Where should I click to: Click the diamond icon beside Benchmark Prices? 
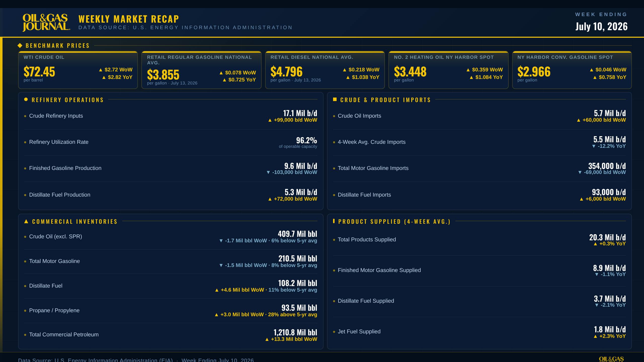pyautogui.click(x=20, y=46)
